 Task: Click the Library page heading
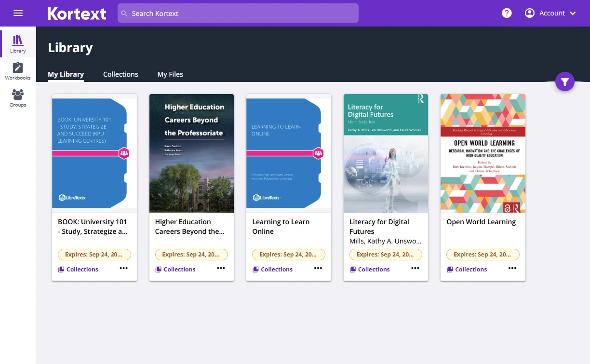[x=70, y=48]
